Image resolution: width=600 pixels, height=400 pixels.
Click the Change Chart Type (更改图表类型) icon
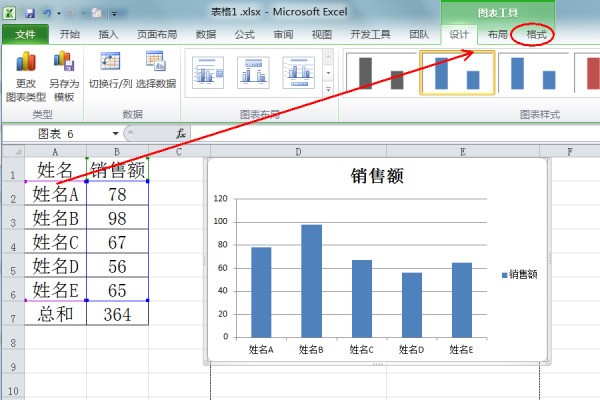pyautogui.click(x=26, y=62)
